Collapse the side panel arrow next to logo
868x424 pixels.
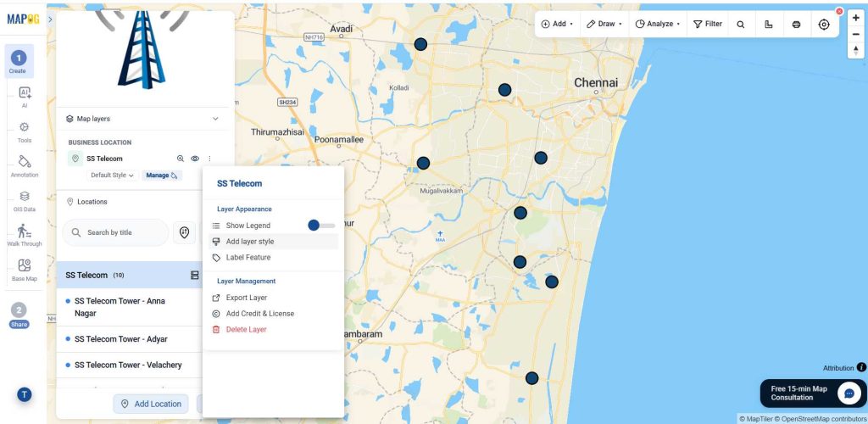(x=50, y=20)
